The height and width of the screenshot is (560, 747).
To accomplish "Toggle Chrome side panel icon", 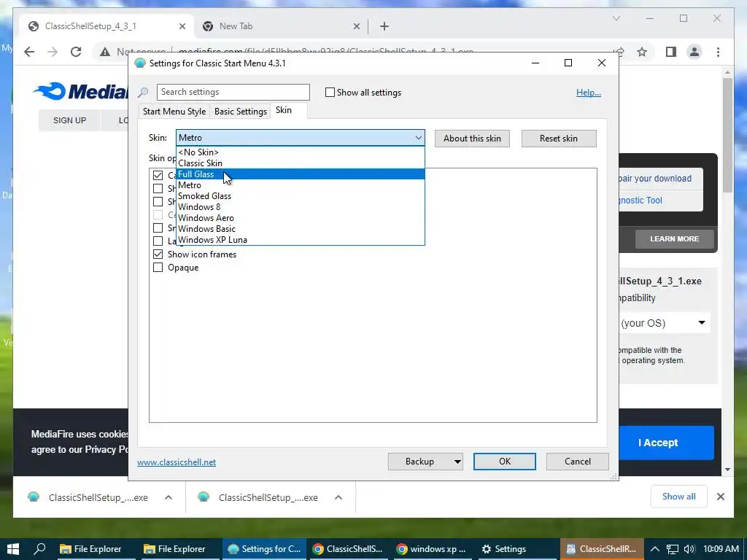I will coord(671,52).
